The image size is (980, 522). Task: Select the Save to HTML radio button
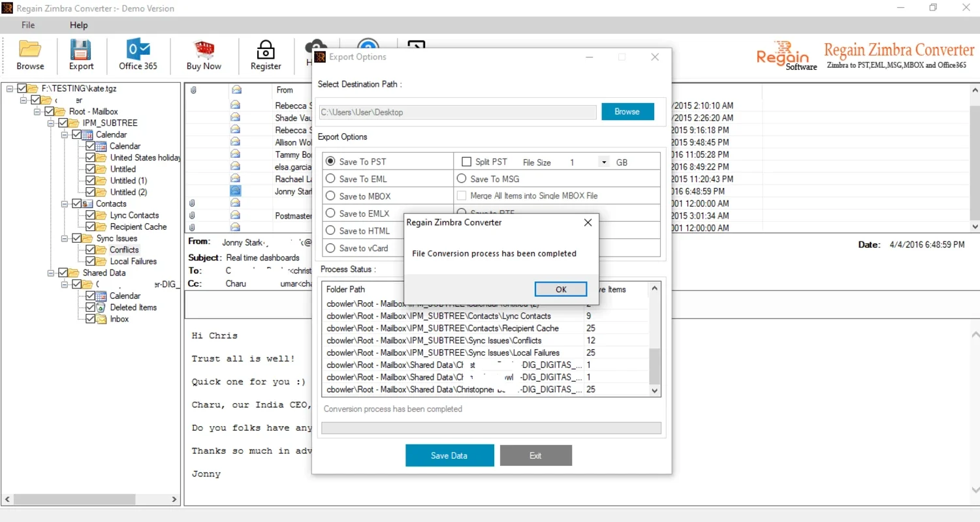330,230
